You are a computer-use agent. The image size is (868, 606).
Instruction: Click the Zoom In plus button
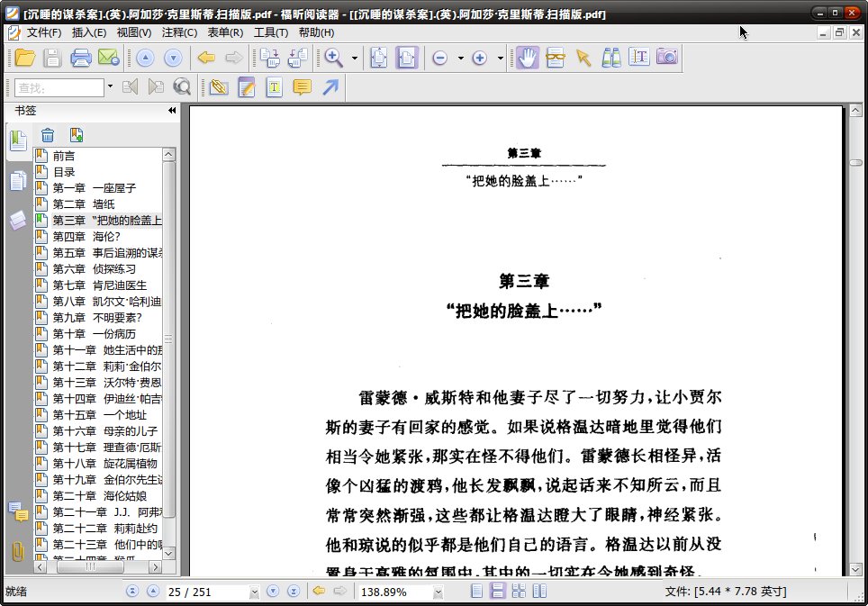(x=479, y=58)
